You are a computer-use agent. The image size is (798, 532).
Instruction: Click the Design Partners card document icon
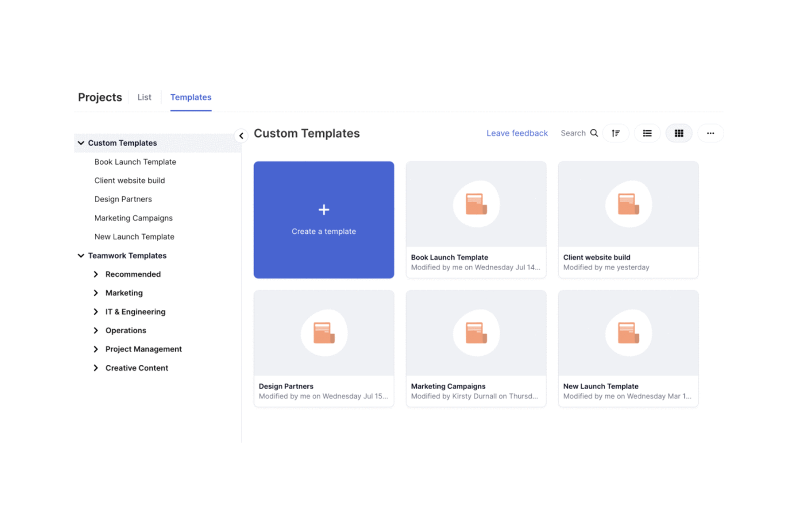(324, 333)
